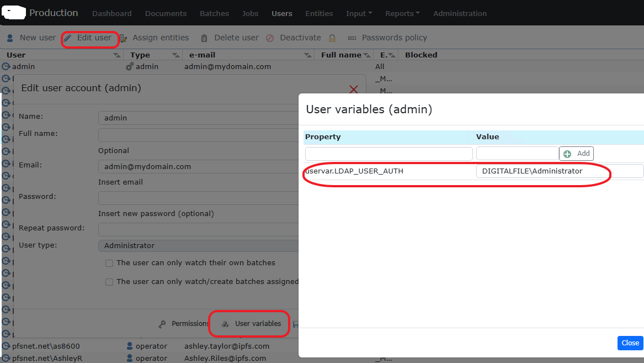
Task: Expand the Reports menu dropdown
Action: (402, 13)
